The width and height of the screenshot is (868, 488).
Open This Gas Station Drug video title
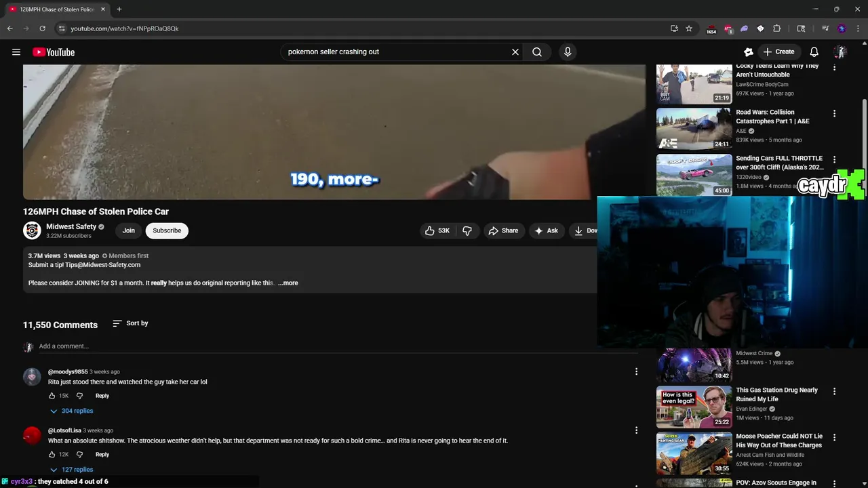[x=776, y=394]
